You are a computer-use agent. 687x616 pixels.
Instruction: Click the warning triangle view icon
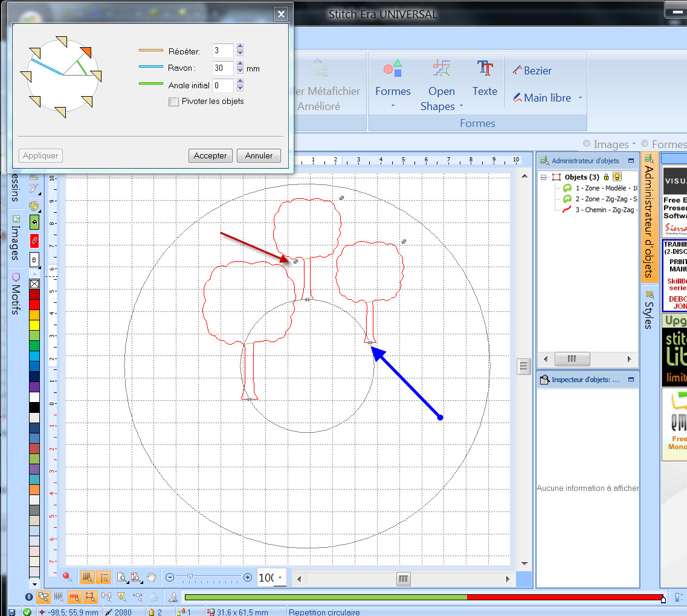[x=122, y=597]
